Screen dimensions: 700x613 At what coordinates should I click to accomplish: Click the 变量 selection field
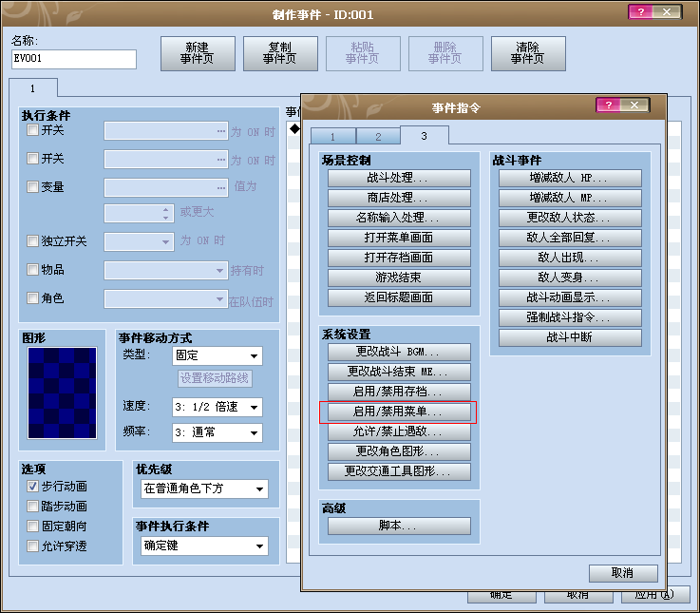166,187
